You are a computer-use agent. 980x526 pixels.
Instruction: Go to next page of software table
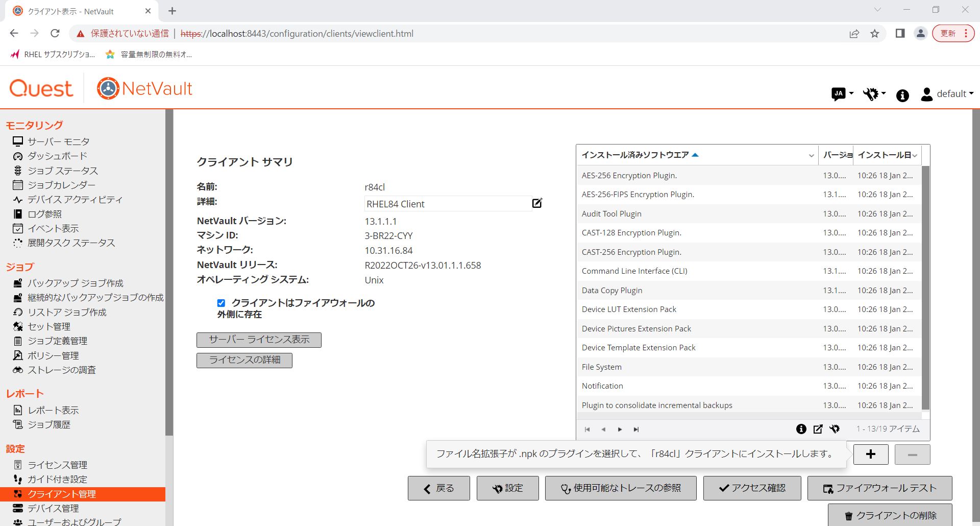tap(620, 429)
